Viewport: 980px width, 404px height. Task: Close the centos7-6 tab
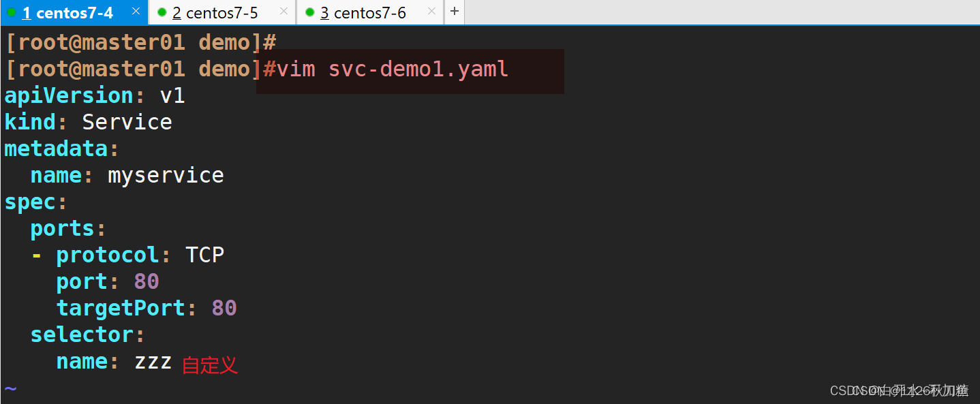431,11
